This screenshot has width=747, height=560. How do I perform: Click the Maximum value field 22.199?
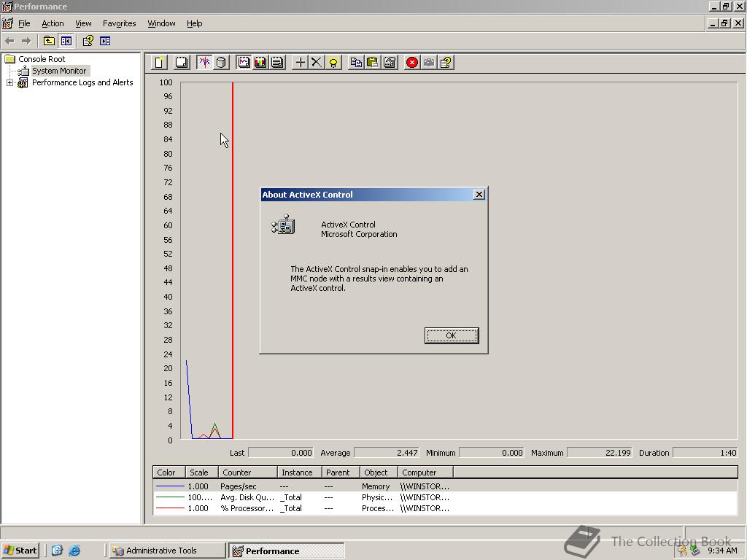(x=600, y=453)
